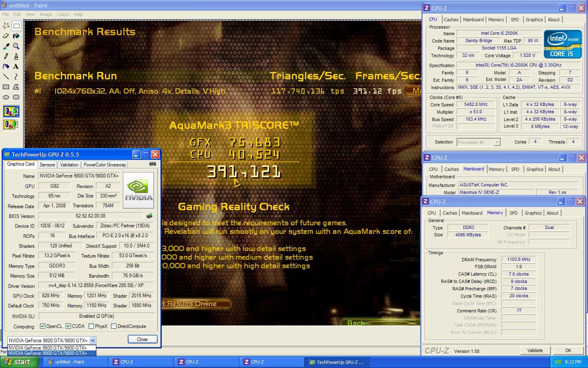Viewport: 588px width, 368px height.
Task: Switch to untitled - Paint taskbar button
Action: tap(75, 362)
